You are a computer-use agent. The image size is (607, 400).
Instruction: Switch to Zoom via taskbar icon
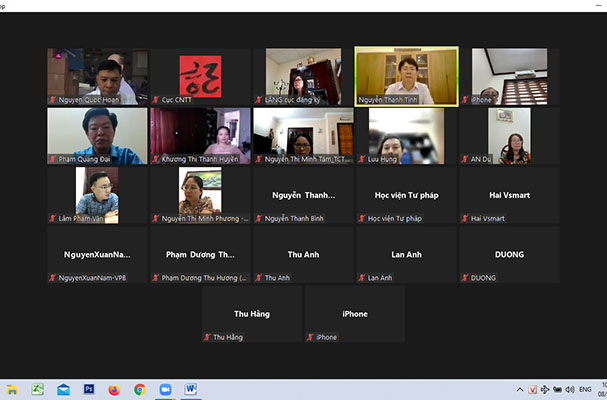click(166, 389)
